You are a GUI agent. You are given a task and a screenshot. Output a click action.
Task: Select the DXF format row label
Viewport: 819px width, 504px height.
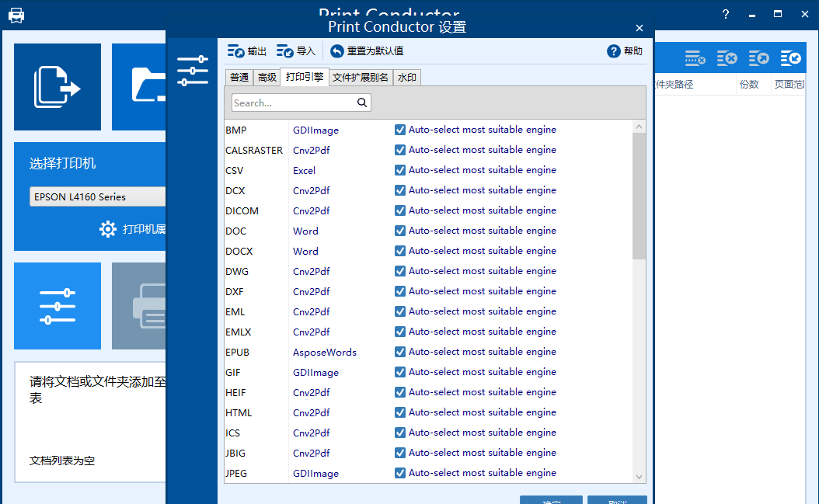234,292
